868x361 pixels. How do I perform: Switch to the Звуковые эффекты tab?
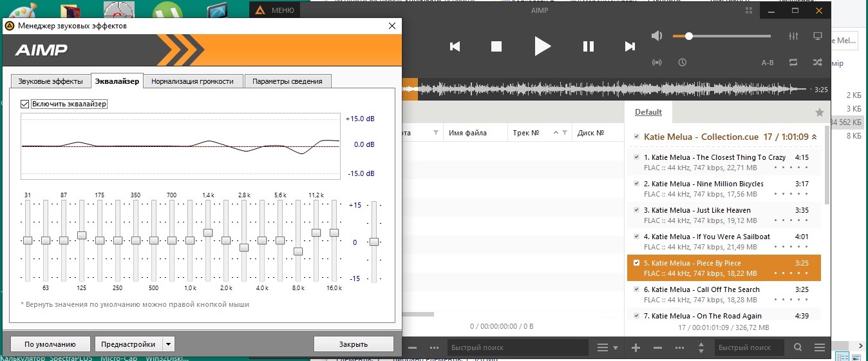coord(50,81)
